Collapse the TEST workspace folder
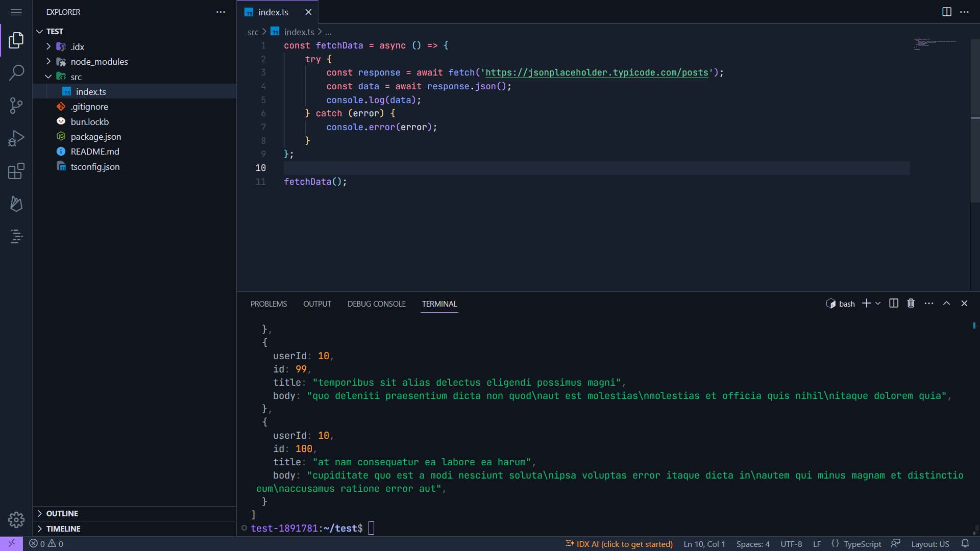This screenshot has width=980, height=551. (x=135, y=31)
